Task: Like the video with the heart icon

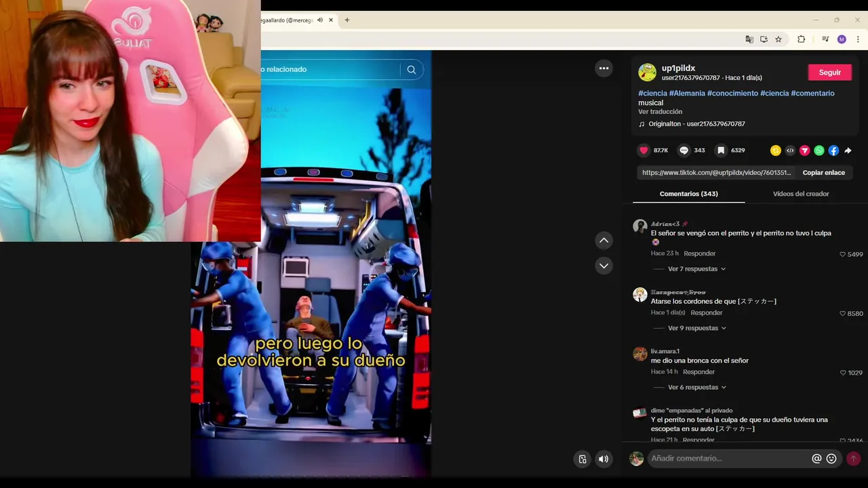Action: tap(644, 150)
